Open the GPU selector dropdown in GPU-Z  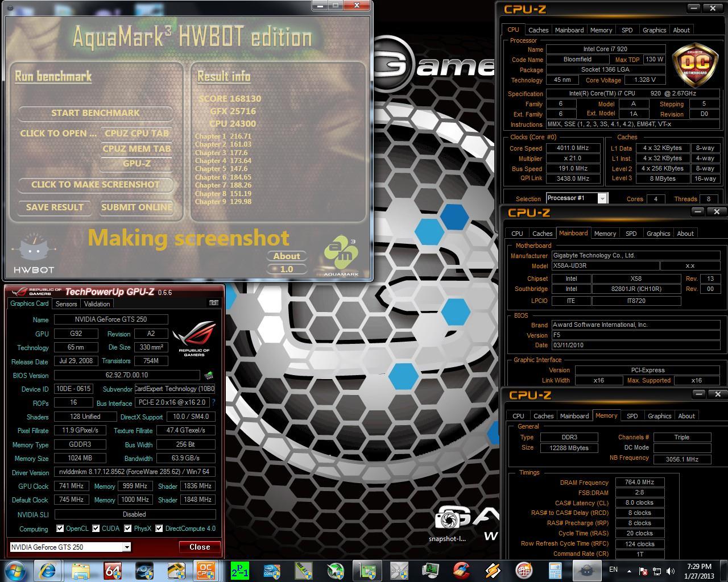(127, 547)
